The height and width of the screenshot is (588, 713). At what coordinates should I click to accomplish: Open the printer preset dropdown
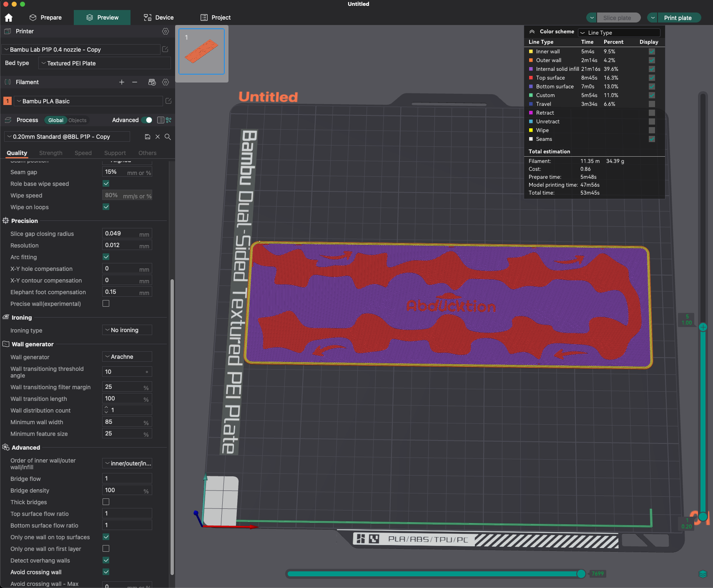(x=81, y=49)
